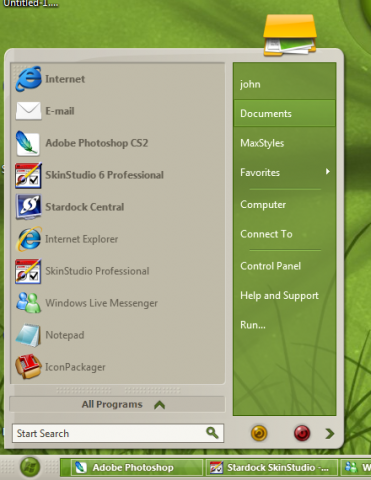Click the magnifier icon in Start Search
Image resolution: width=371 pixels, height=480 pixels.
tap(212, 433)
